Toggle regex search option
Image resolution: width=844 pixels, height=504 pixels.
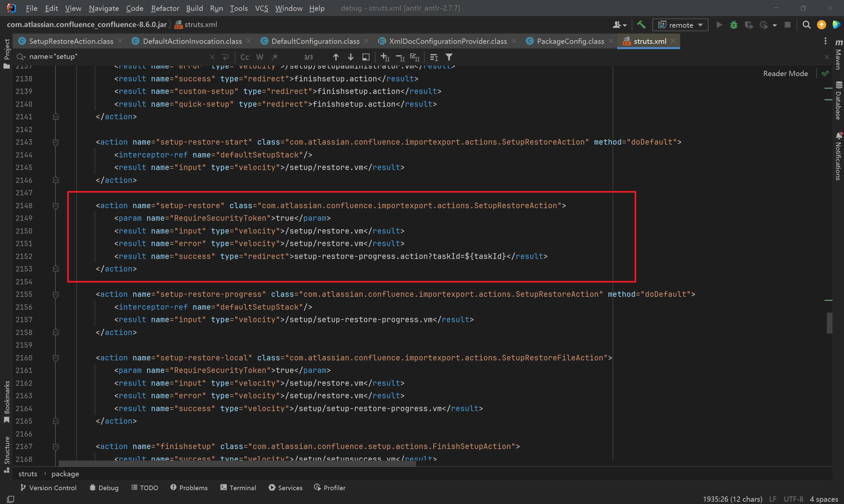pyautogui.click(x=275, y=57)
